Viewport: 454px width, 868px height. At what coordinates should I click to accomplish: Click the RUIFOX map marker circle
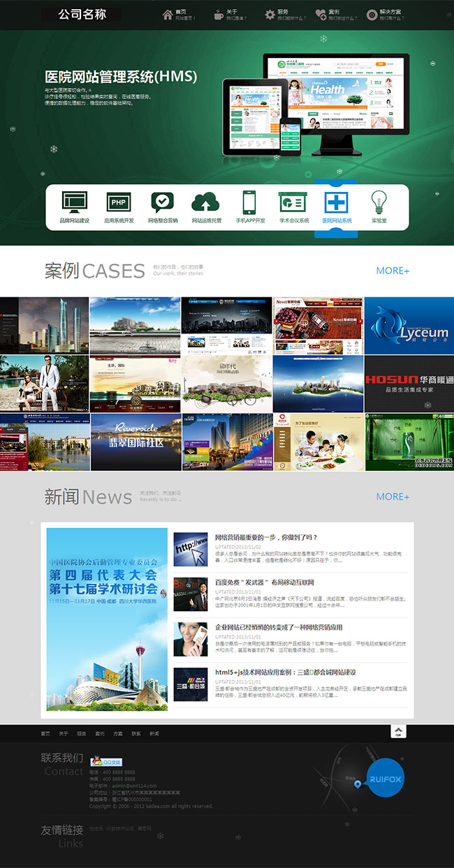[x=386, y=779]
